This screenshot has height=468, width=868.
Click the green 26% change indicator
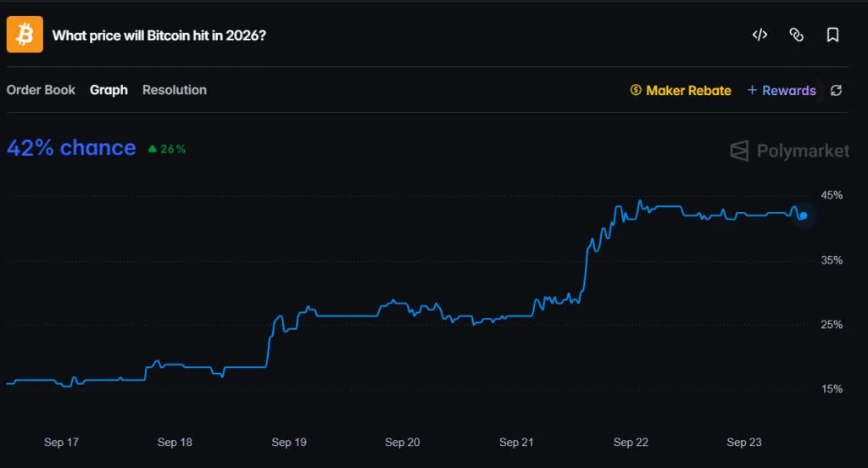pos(167,149)
